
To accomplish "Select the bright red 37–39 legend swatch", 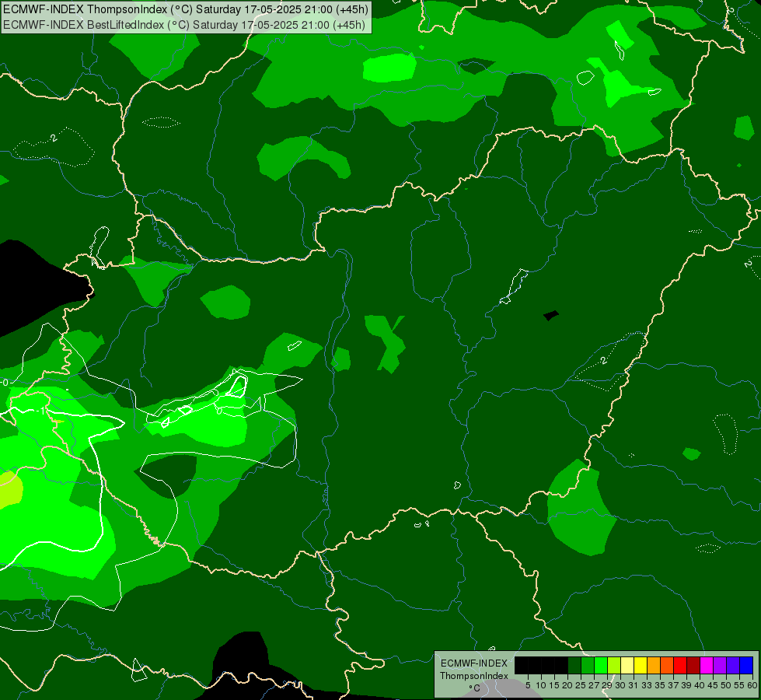I will click(x=680, y=665).
